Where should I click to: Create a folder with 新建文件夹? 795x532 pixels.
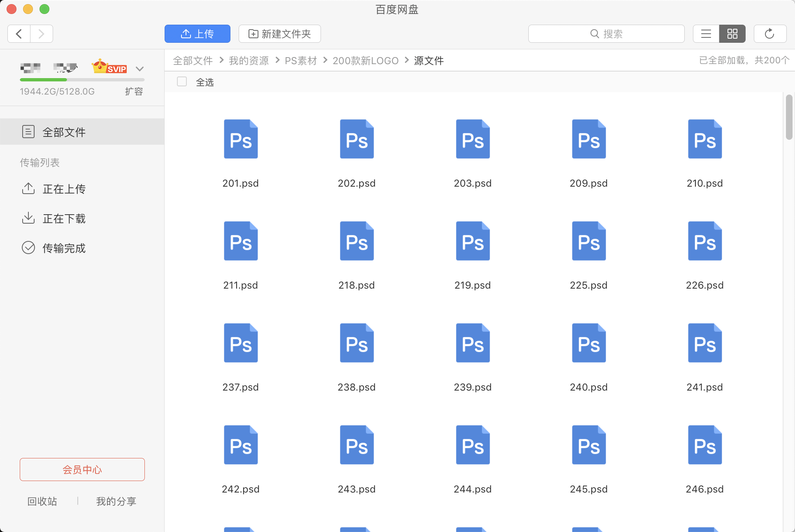click(280, 34)
